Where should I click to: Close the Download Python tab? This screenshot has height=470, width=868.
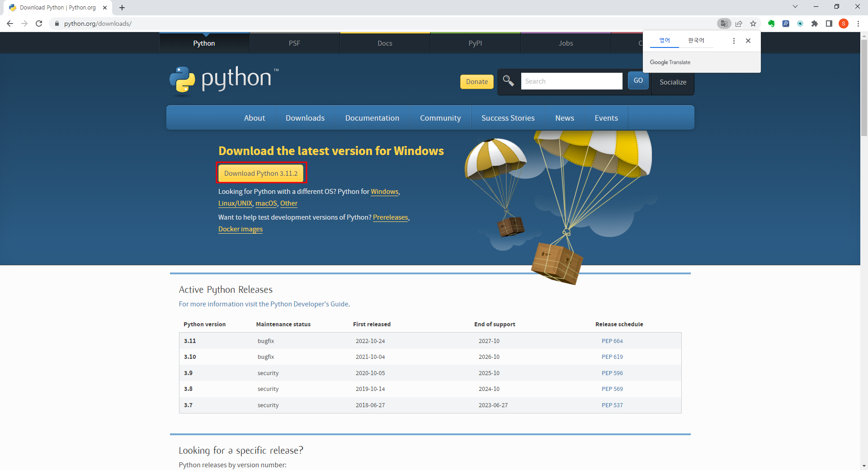105,8
